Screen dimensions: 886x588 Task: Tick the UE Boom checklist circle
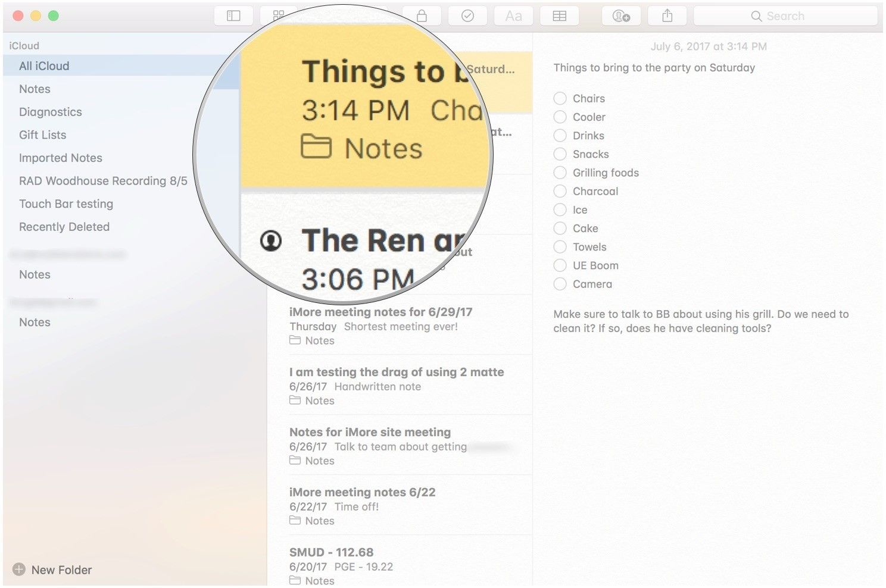(x=560, y=266)
